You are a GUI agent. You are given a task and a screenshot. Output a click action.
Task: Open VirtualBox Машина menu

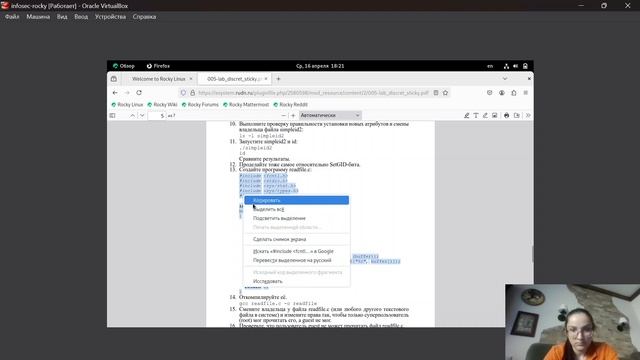coord(38,17)
